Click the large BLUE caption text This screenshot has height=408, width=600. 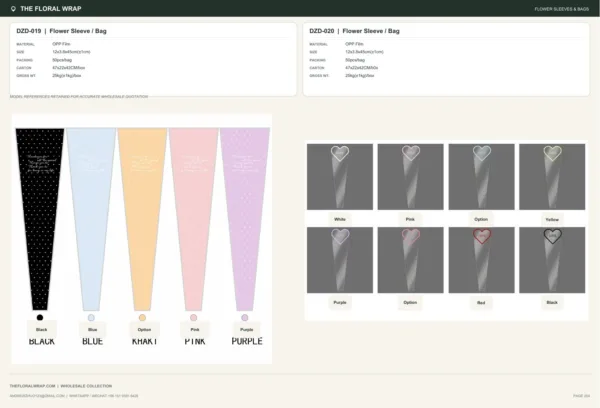click(x=93, y=341)
